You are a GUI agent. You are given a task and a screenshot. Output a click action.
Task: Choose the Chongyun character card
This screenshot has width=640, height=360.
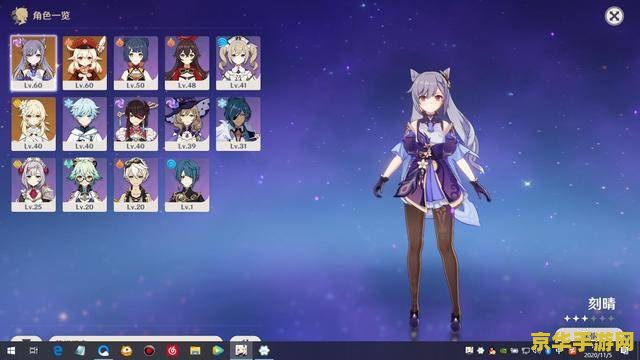[x=84, y=124]
